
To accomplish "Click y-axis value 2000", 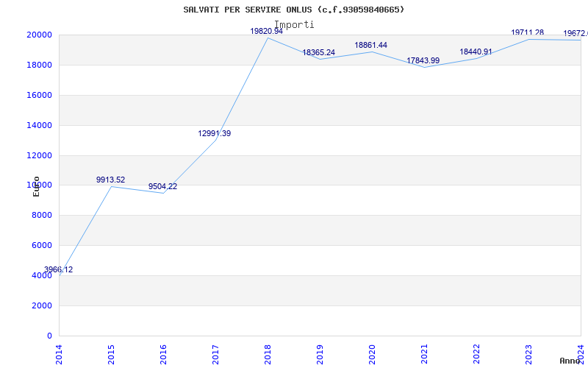I will point(41,305).
